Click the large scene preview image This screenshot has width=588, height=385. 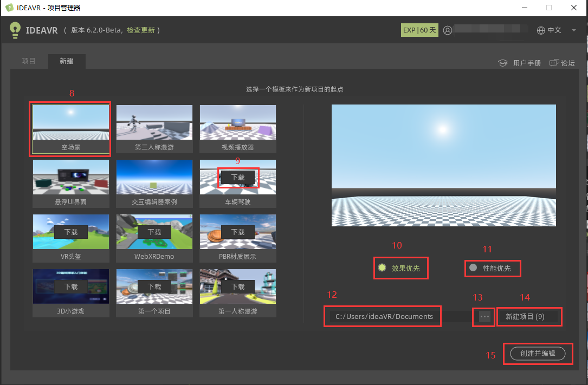(444, 166)
